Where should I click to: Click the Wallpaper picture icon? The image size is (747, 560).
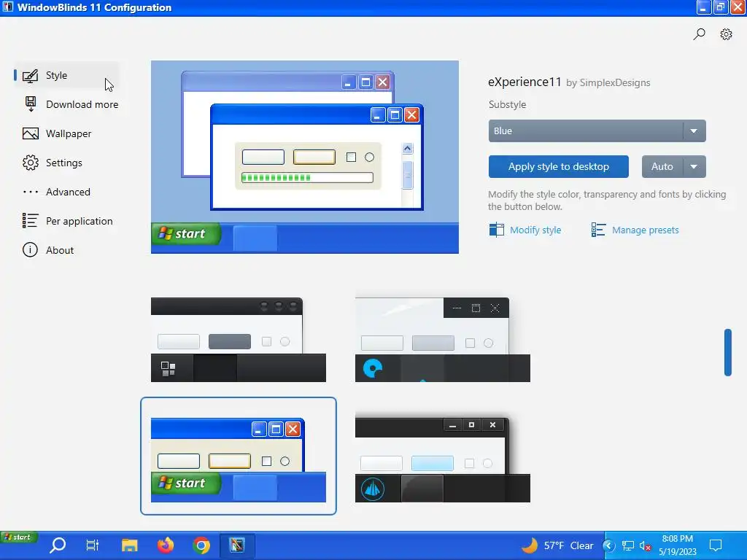coord(31,134)
